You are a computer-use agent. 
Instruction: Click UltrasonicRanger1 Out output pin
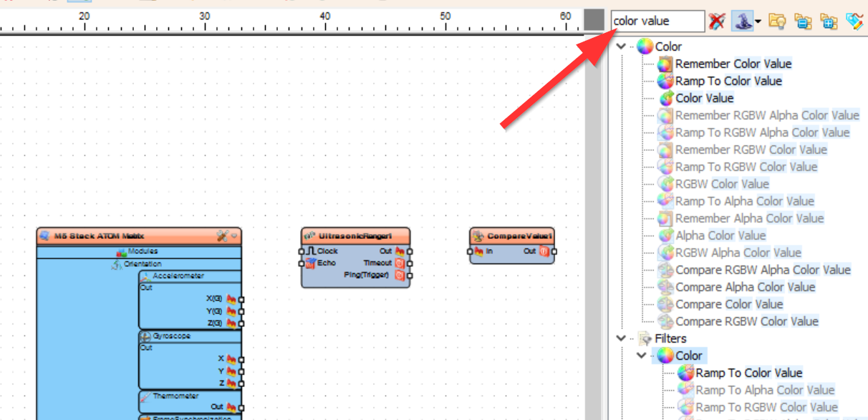[x=410, y=252]
